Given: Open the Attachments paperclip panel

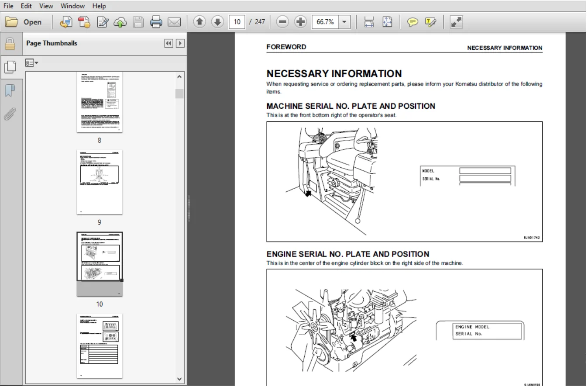Looking at the screenshot, I should [x=9, y=113].
